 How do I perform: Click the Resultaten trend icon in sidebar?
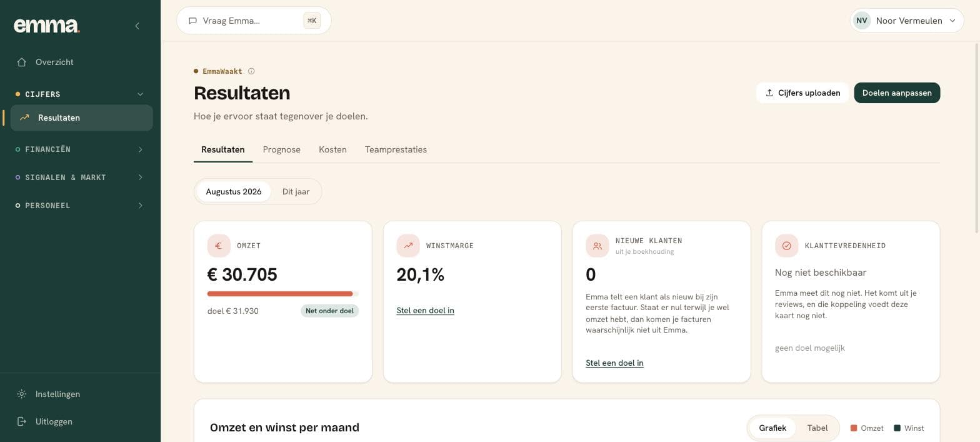coord(24,118)
